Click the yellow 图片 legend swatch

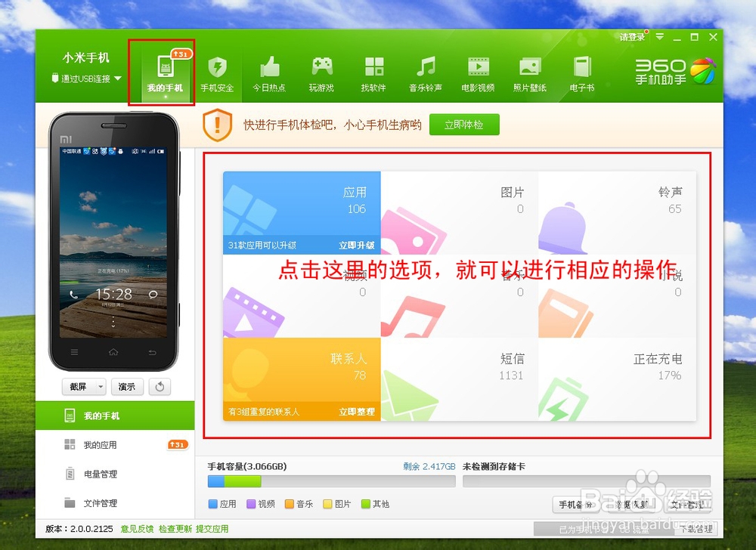(x=327, y=504)
